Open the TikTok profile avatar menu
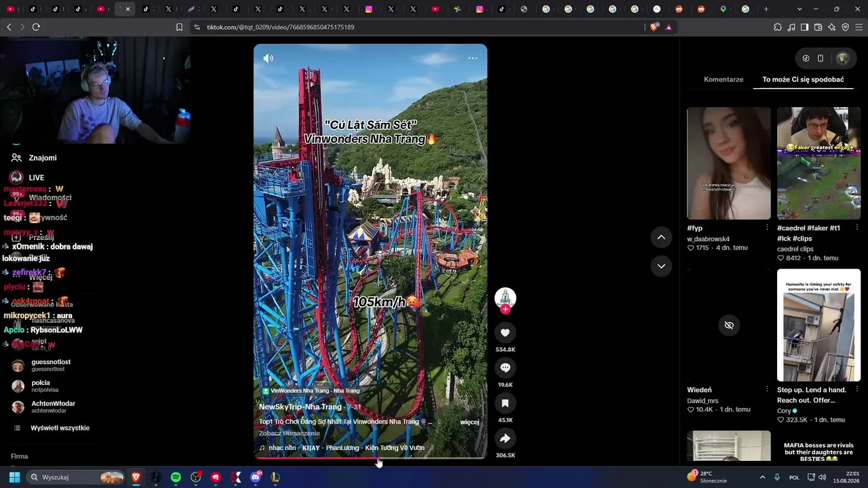 tap(843, 58)
